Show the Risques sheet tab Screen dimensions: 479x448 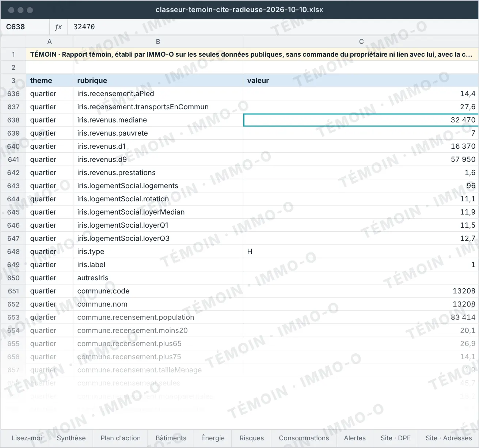point(252,438)
